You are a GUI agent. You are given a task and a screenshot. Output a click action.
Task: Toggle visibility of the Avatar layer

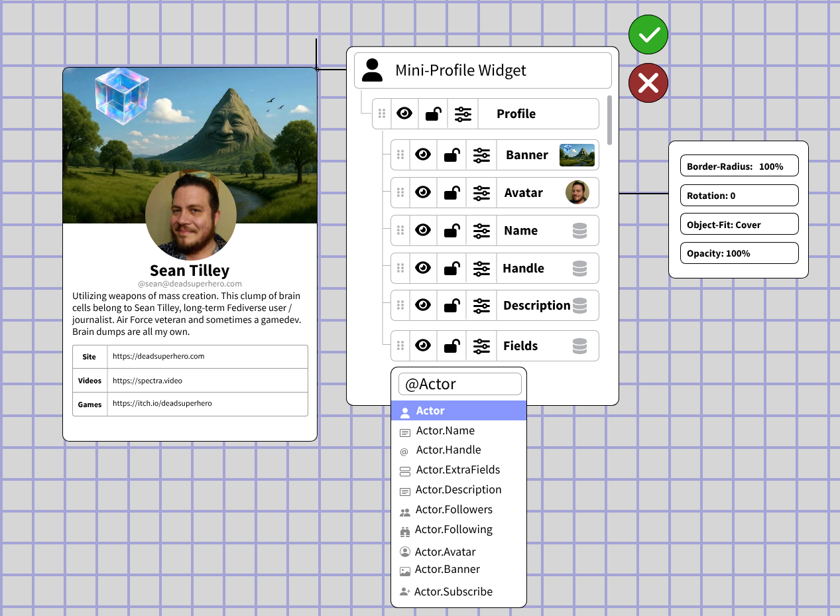coord(422,193)
